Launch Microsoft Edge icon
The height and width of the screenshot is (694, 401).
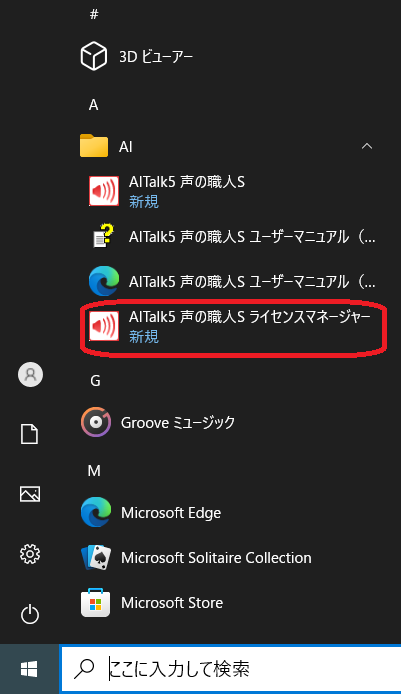[x=96, y=512]
